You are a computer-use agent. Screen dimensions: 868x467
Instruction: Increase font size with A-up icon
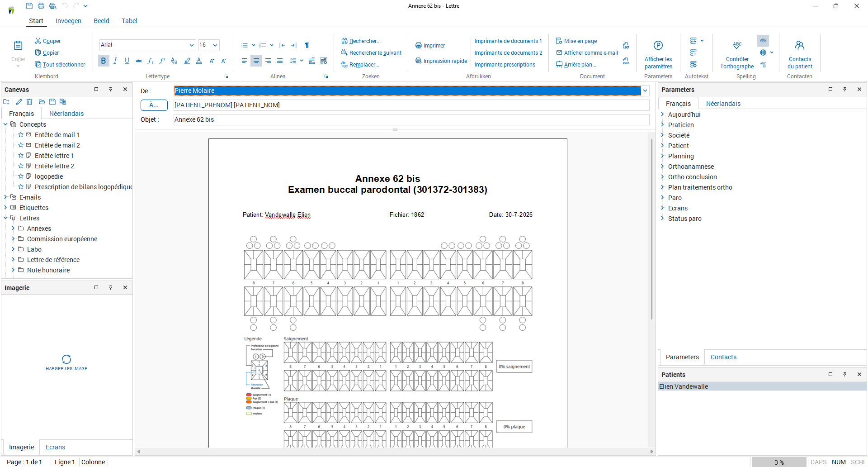point(212,61)
